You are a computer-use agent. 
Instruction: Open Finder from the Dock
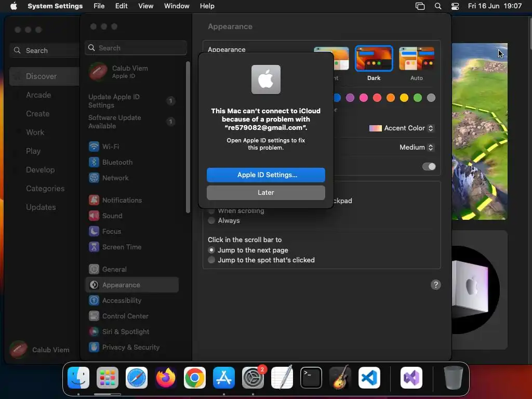[x=78, y=378]
